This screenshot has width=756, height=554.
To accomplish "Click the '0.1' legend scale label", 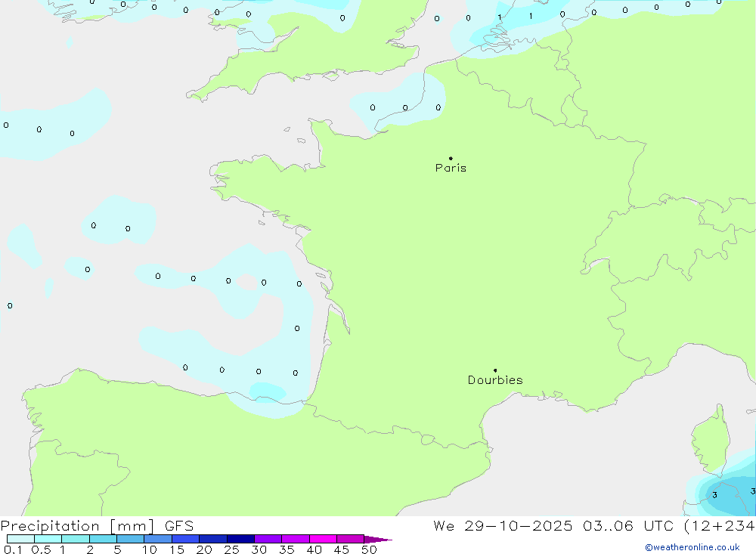I will 13,549.
